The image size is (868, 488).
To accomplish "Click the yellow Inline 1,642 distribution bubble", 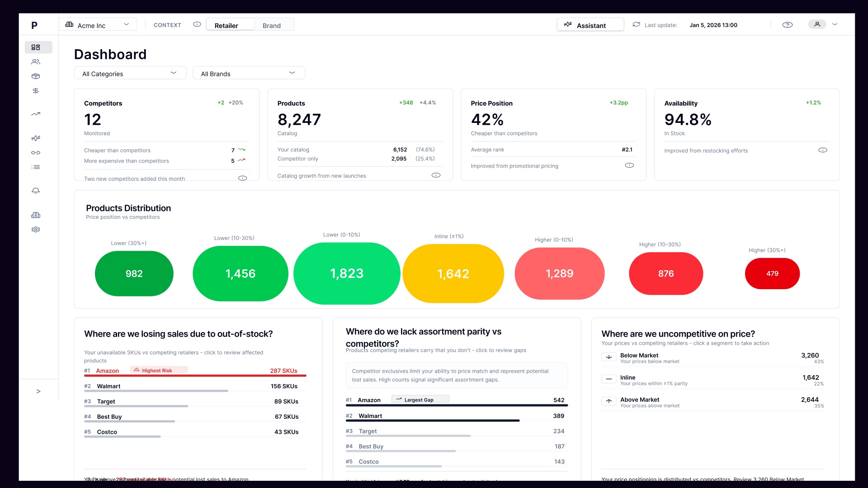I will point(453,274).
